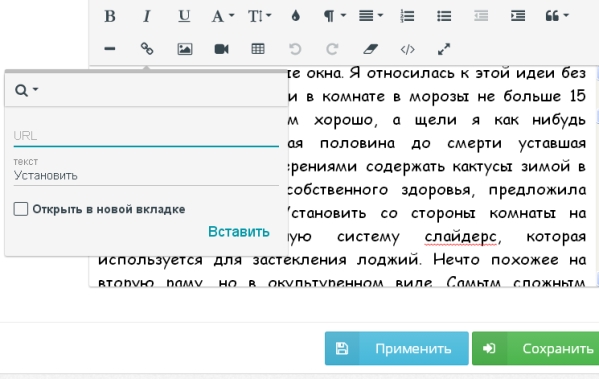Toggle italic formatting

click(x=147, y=16)
